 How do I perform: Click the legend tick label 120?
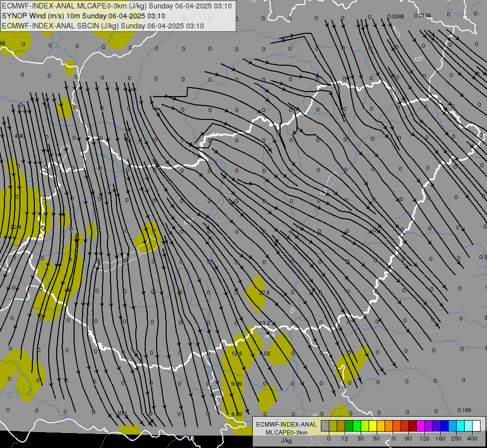(x=425, y=439)
